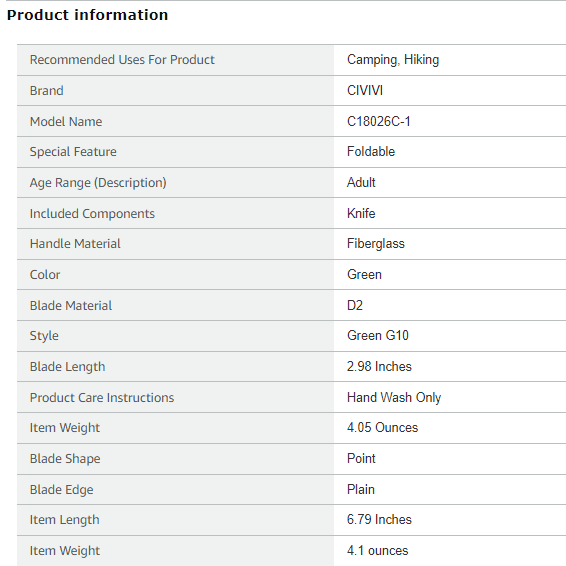The image size is (566, 566).
Task: Select the Included Components row label
Action: (92, 213)
